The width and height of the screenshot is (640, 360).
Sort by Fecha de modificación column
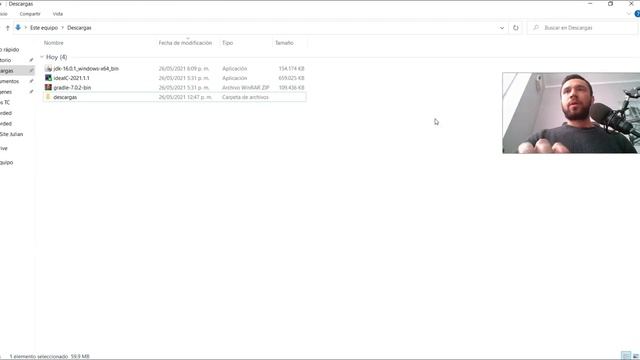pos(185,43)
